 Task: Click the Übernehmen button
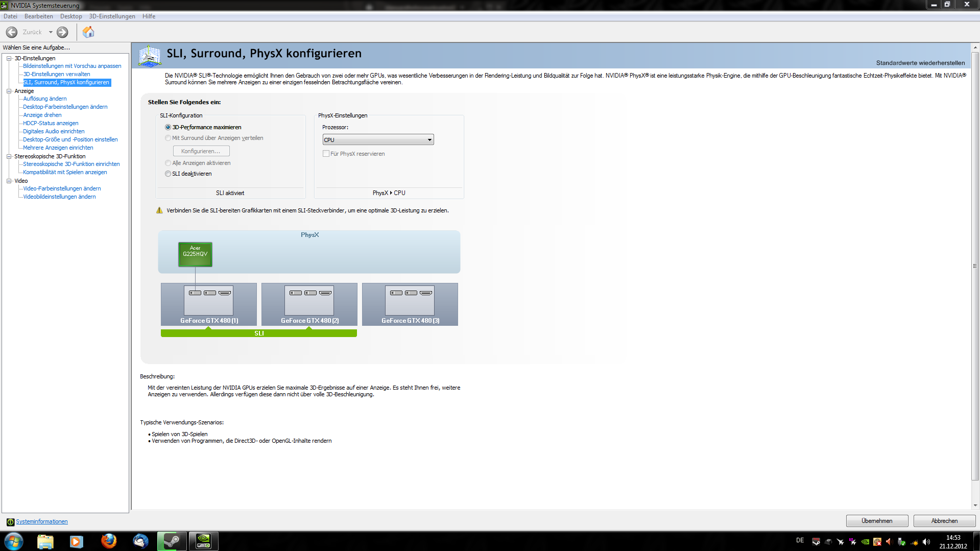(x=877, y=521)
